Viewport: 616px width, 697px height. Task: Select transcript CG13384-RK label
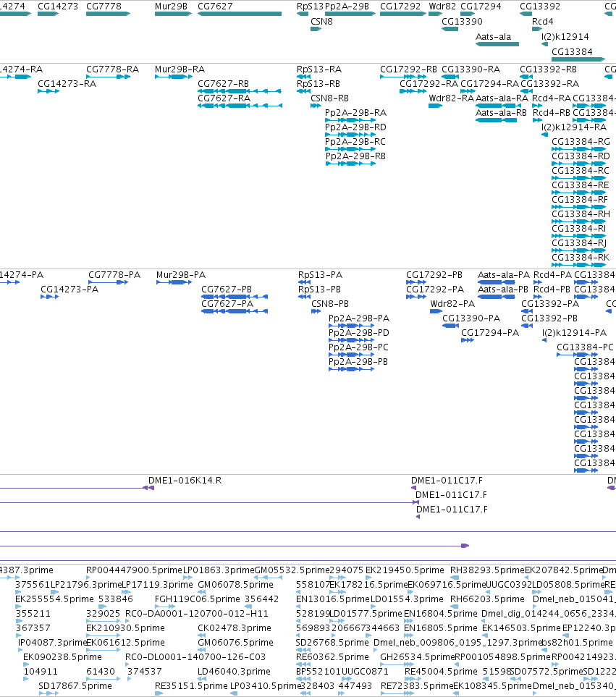581,258
